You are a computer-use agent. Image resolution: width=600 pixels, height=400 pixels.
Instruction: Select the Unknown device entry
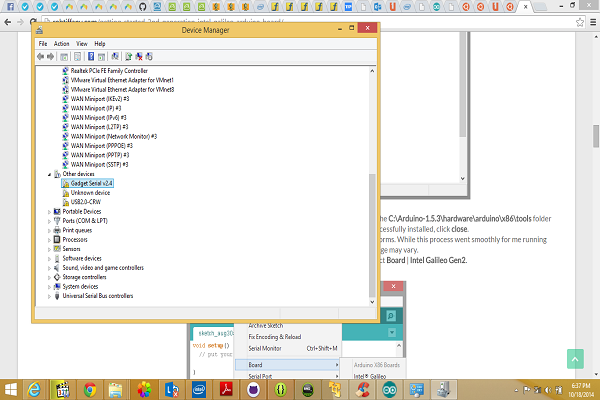(x=90, y=193)
